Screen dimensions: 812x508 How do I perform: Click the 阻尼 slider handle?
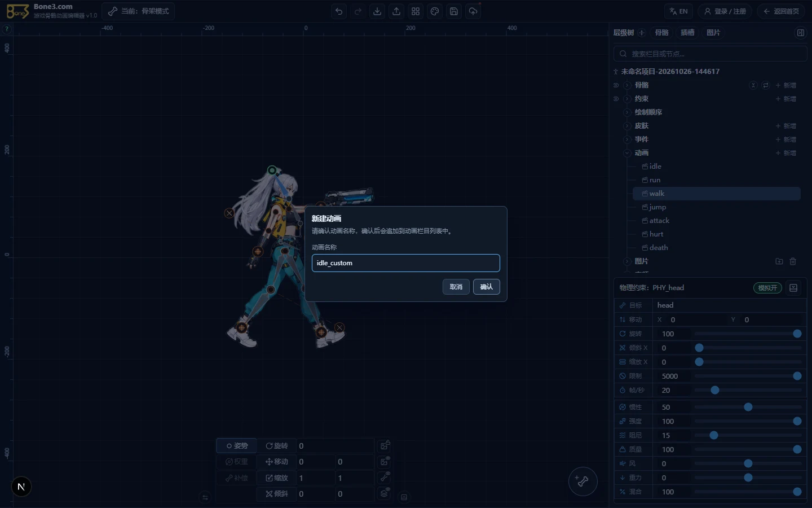tap(714, 435)
